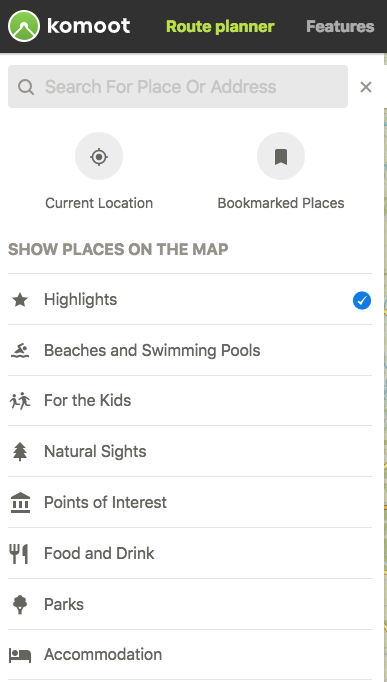387x682 pixels.
Task: Click the Beaches and Swimming Pools swimmer icon
Action: [x=20, y=350]
